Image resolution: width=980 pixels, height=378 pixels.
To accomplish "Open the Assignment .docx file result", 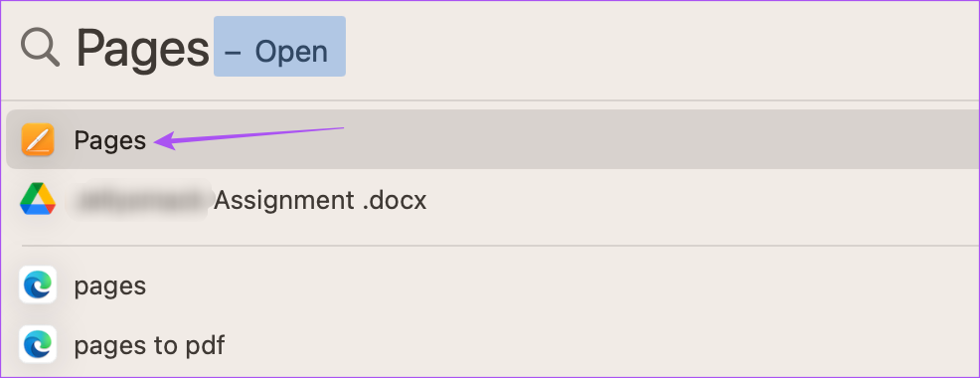I will (x=493, y=200).
